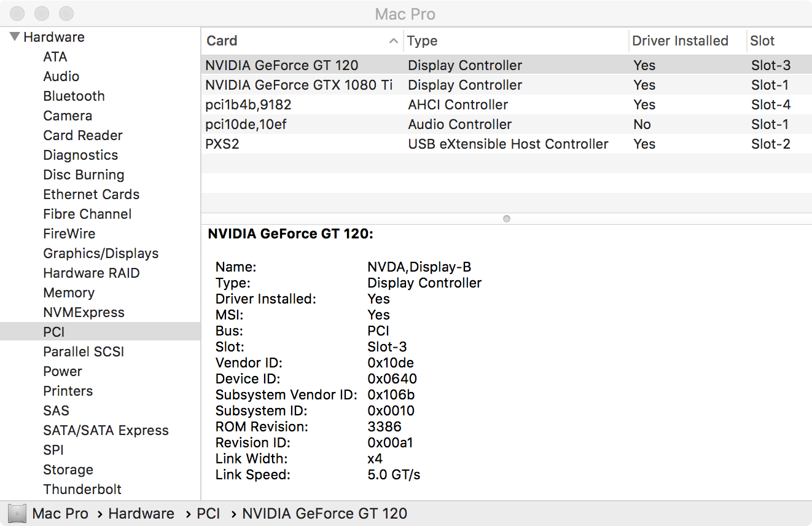Close the Mac Pro window

click(18, 14)
